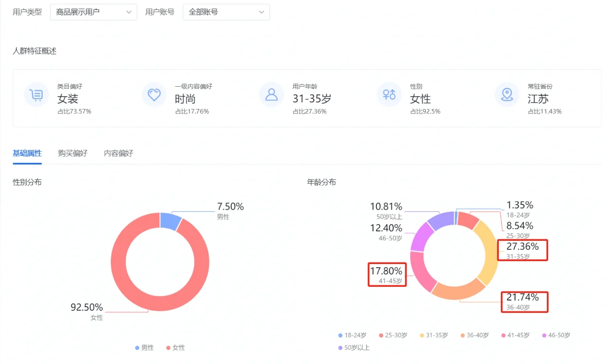Click the chevron arrow on the 全部账号 selector
Viewport: 607px width, 364px height.
[261, 12]
